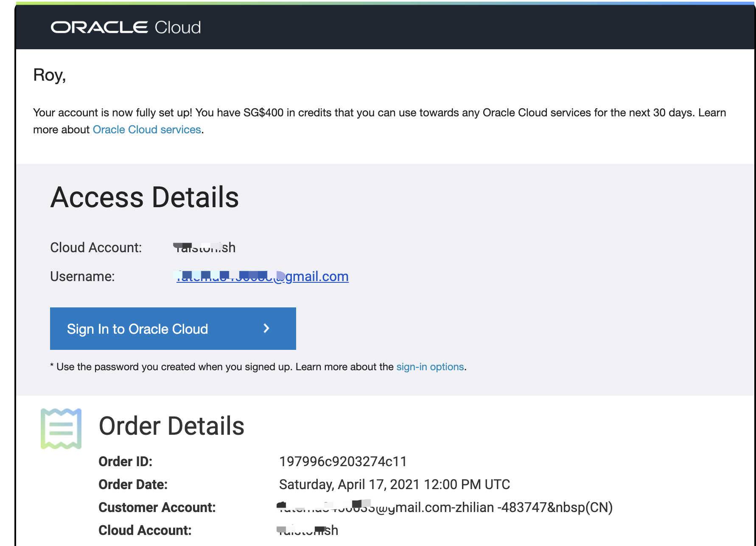Screen dimensions: 756x546
Task: Click the Oracle Cloud logo
Action: click(126, 28)
